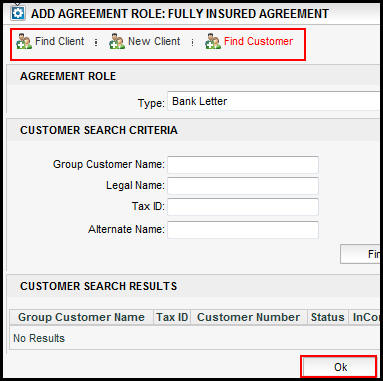Image resolution: width=383 pixels, height=381 pixels.
Task: Confirm with the Ok button
Action: pyautogui.click(x=339, y=367)
